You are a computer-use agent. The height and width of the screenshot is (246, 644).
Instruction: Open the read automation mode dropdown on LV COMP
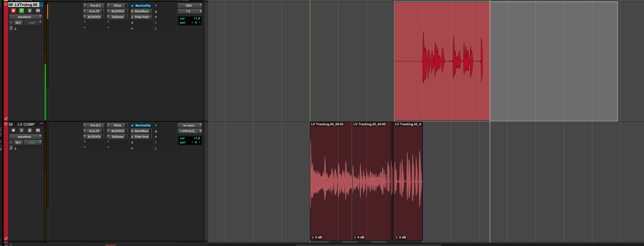point(32,142)
